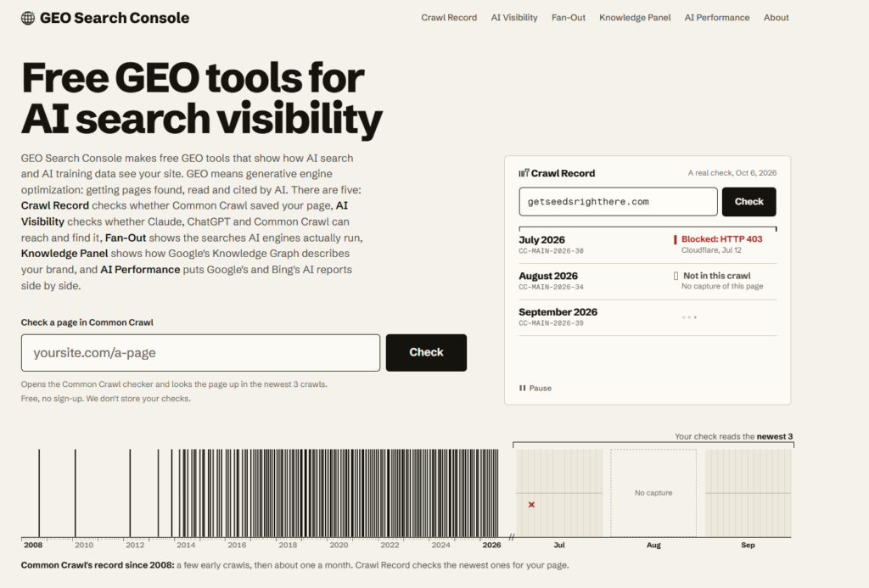Click 'A real check, Oct 6, 2026' caption

pyautogui.click(x=732, y=173)
